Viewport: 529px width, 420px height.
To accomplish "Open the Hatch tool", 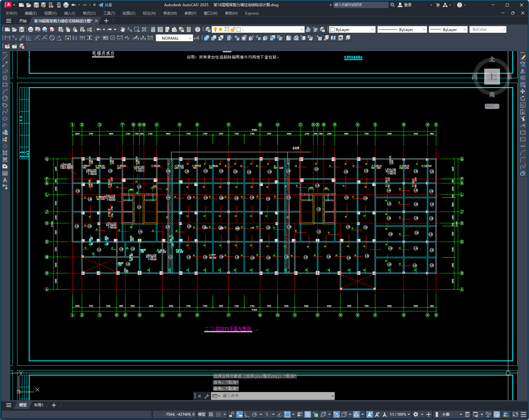I will [x=5, y=153].
